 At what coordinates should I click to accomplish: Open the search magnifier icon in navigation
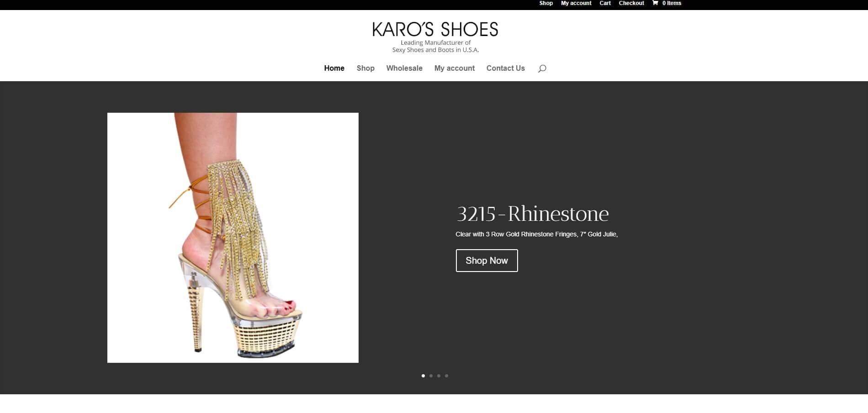pyautogui.click(x=542, y=68)
